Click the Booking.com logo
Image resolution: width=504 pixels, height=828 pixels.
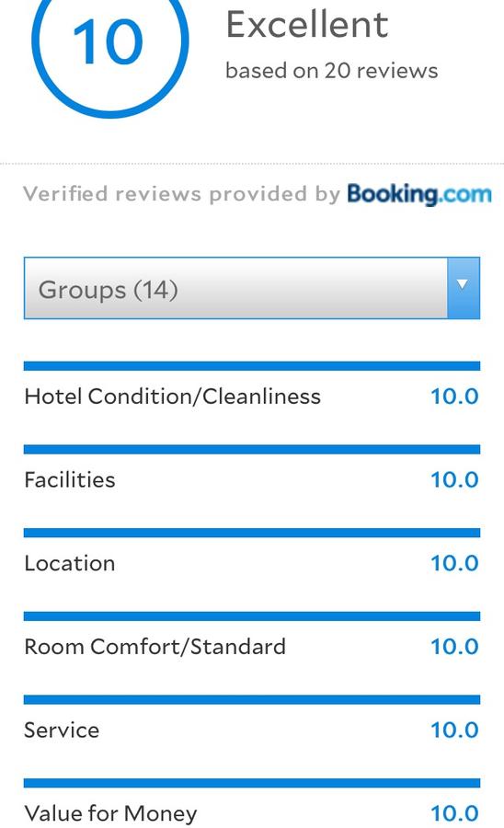pos(419,194)
